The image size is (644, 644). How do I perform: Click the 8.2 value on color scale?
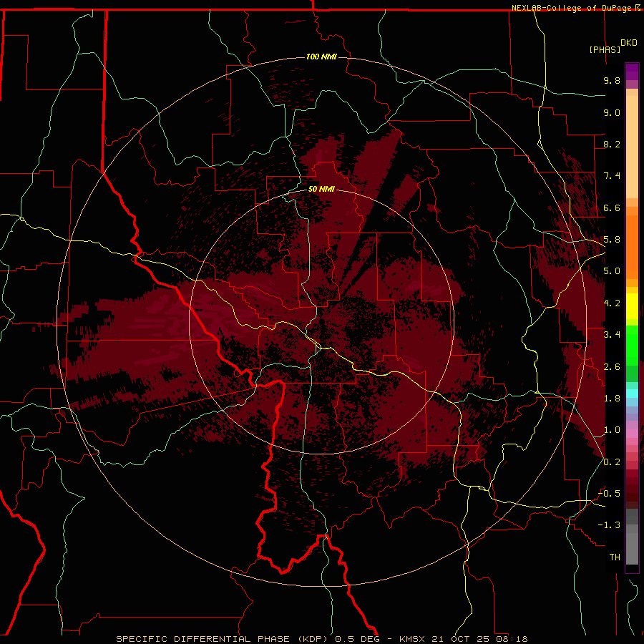point(612,144)
